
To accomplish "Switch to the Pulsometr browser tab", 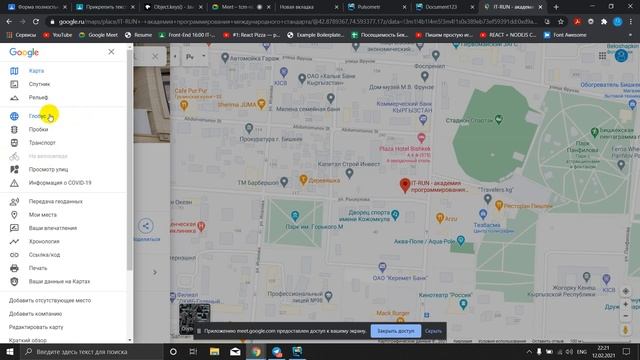I will 376,7.
